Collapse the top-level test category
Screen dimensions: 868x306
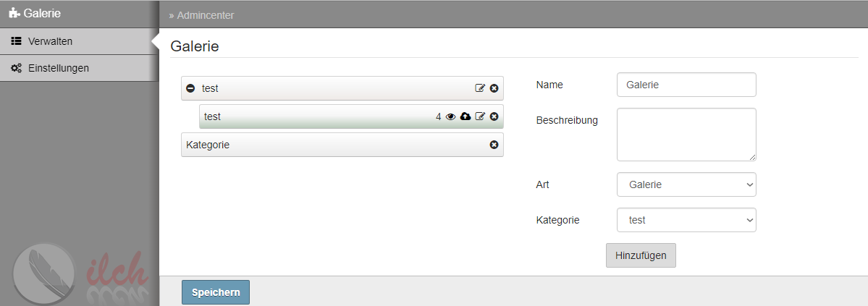(190, 88)
